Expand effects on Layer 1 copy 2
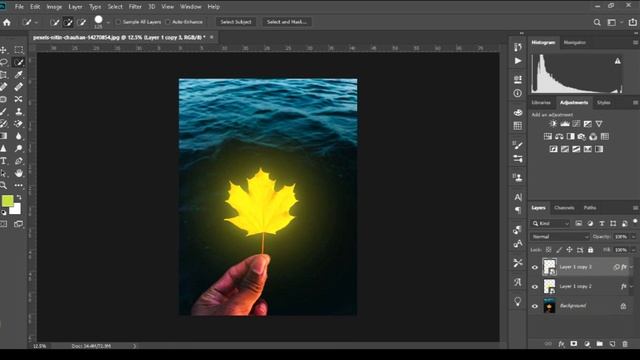Screen dimensions: 640x360 point(631,287)
